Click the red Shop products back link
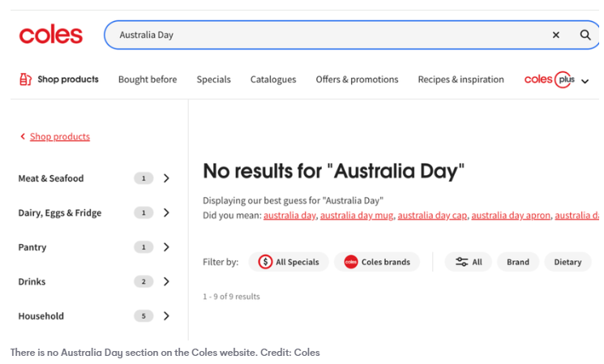Image resolution: width=604 pixels, height=364 pixels. [60, 137]
